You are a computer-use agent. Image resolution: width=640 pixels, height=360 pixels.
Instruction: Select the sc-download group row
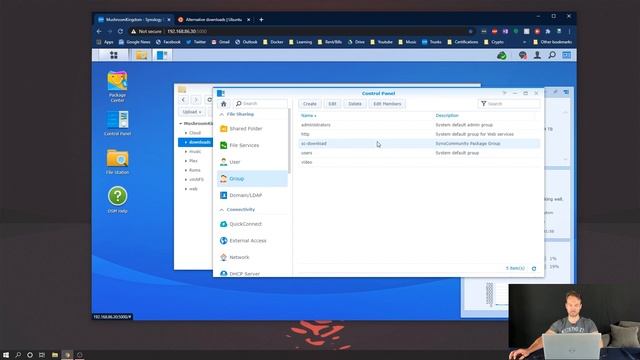419,144
